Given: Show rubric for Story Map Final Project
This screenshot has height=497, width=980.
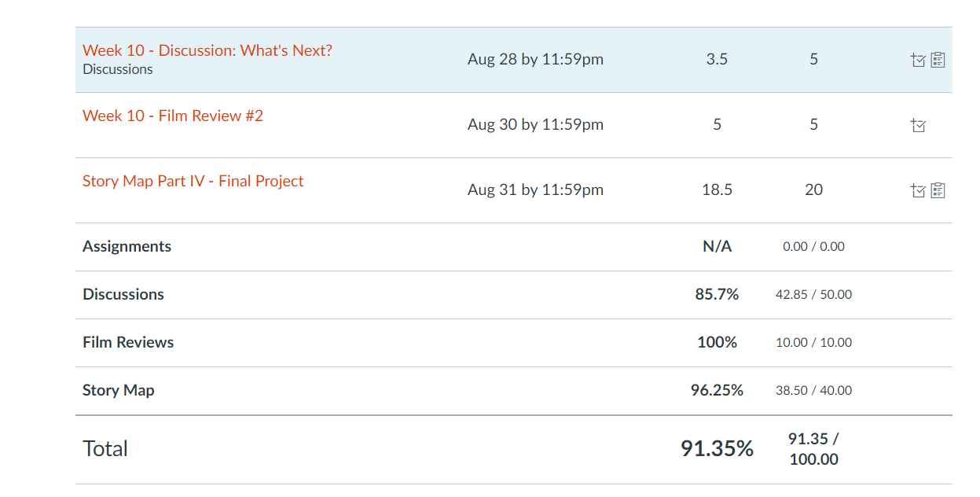Looking at the screenshot, I should click(x=938, y=190).
